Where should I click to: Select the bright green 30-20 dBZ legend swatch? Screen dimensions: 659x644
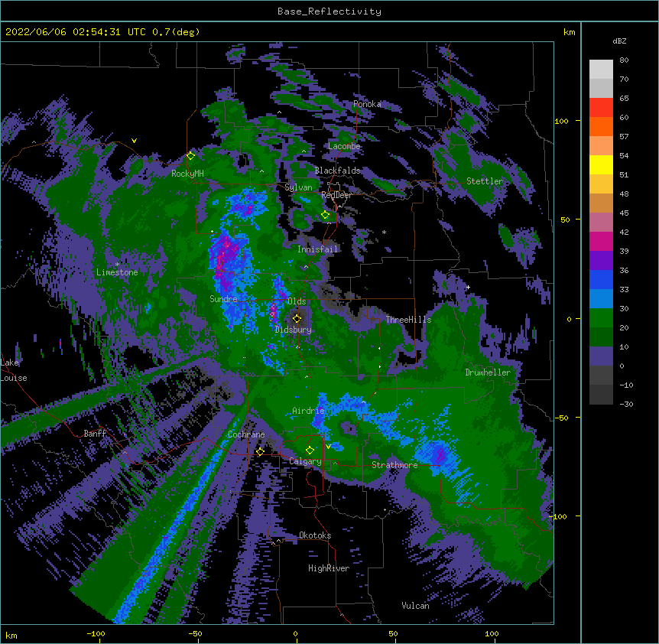click(x=601, y=318)
